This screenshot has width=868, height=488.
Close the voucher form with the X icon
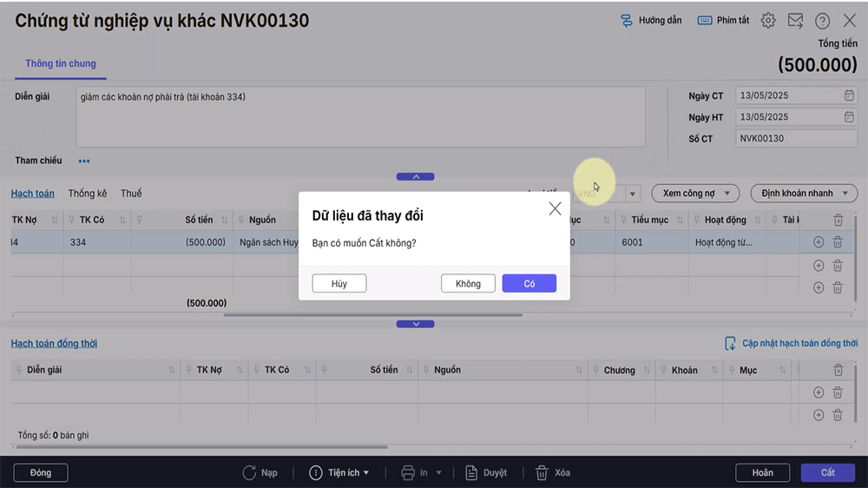(x=849, y=21)
